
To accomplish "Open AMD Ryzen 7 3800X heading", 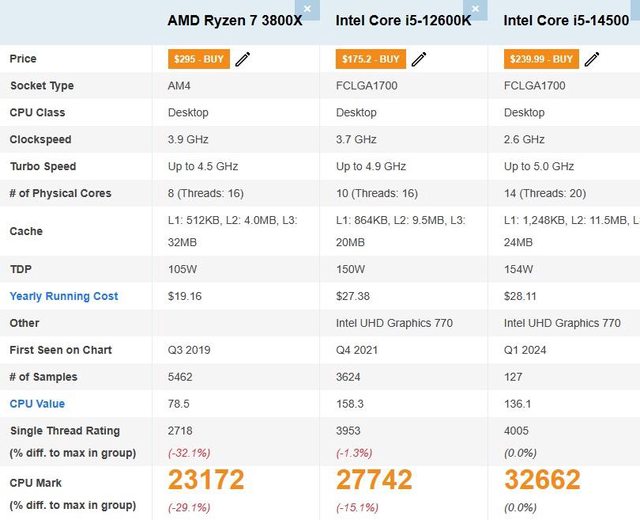I will tap(234, 20).
